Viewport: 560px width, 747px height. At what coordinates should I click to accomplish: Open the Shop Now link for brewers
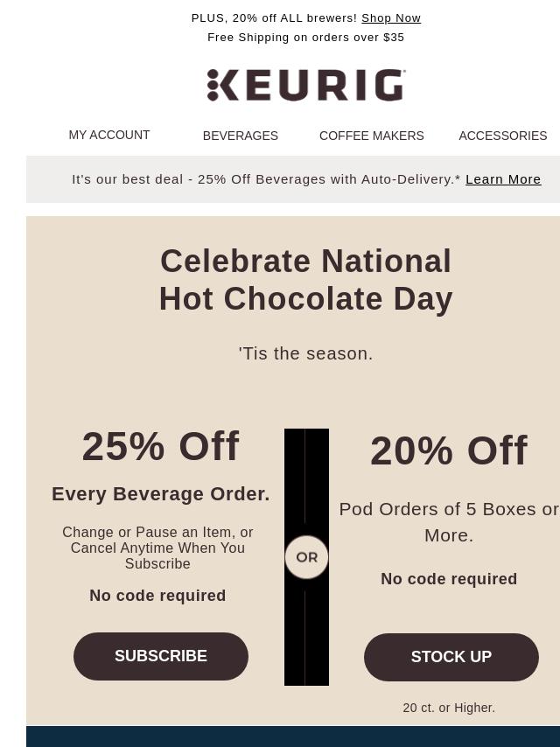point(391,18)
